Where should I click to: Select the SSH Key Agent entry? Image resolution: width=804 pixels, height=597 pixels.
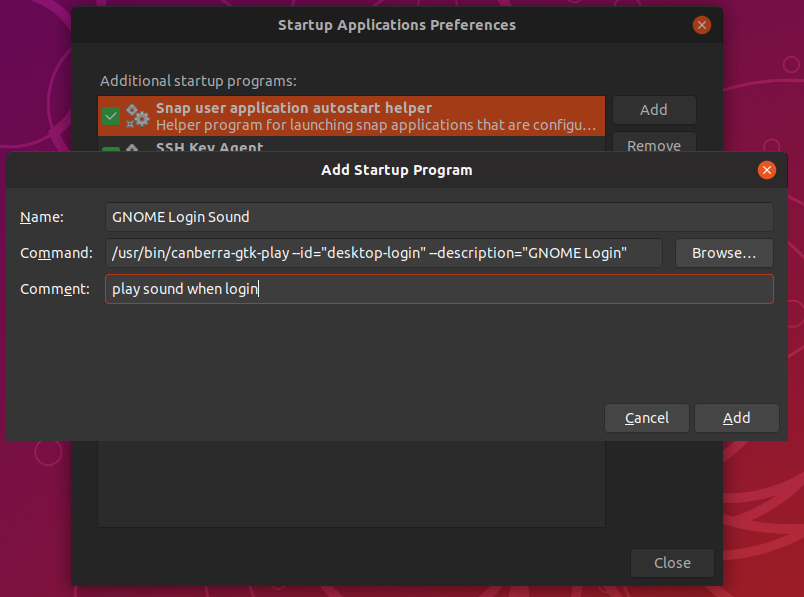[x=351, y=145]
